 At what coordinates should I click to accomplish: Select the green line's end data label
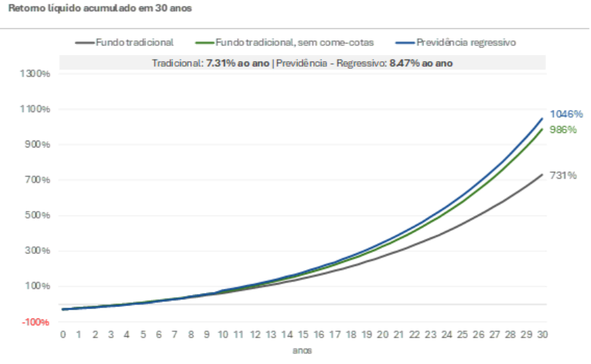point(564,129)
